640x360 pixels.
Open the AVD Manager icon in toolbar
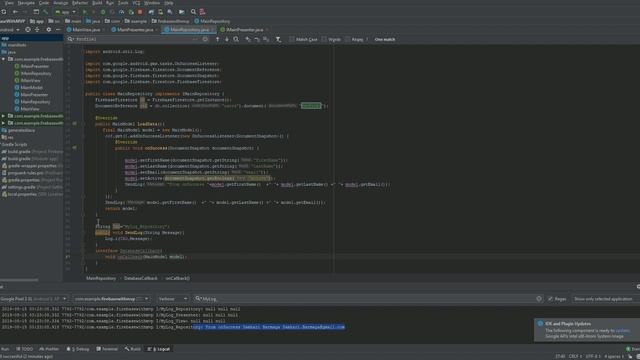click(x=160, y=12)
